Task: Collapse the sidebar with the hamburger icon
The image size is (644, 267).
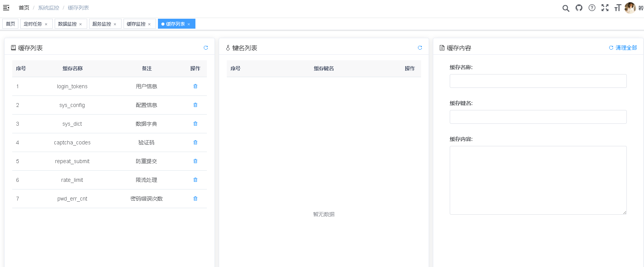Action: point(6,8)
